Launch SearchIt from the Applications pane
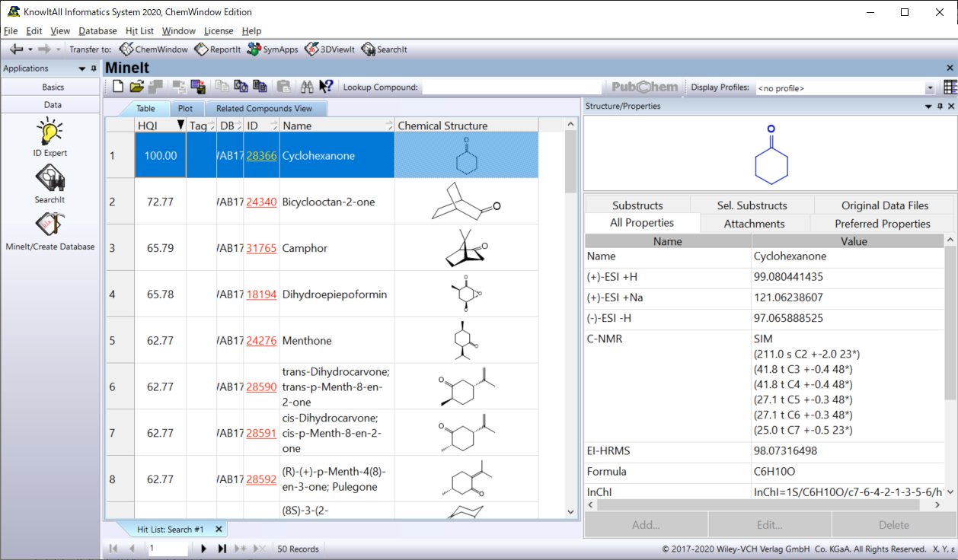Image resolution: width=958 pixels, height=560 pixels. [x=49, y=184]
